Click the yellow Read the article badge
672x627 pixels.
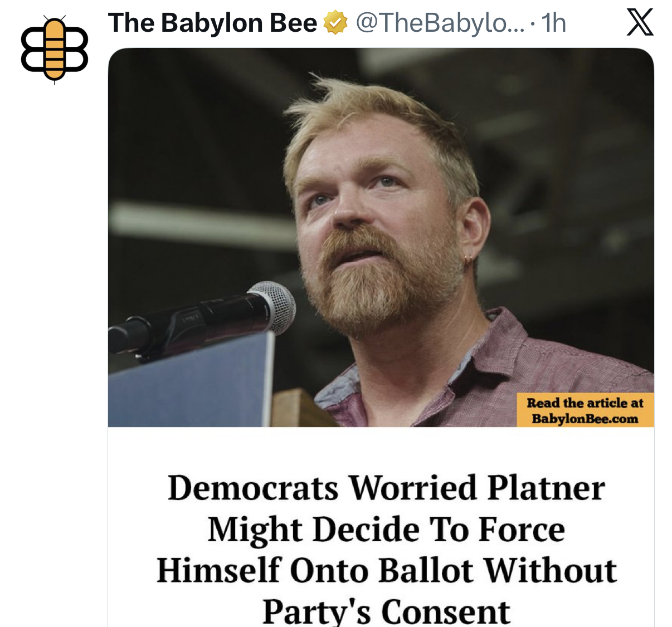(585, 410)
